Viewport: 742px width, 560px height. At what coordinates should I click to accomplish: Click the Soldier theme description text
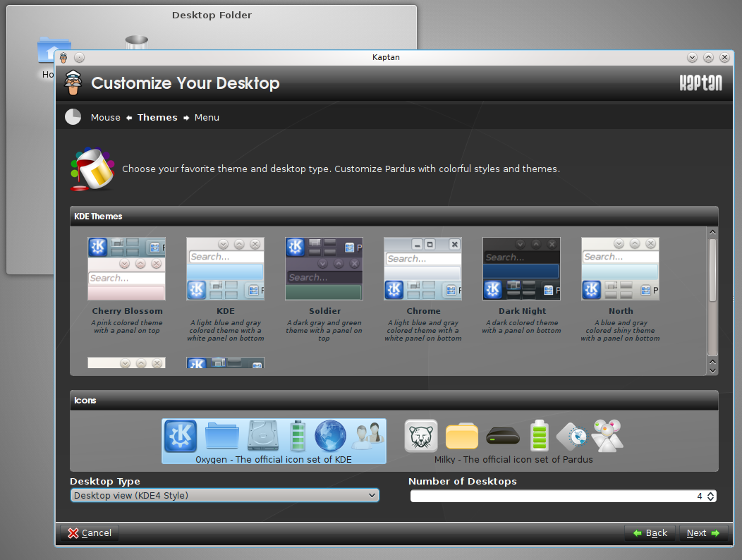click(324, 330)
